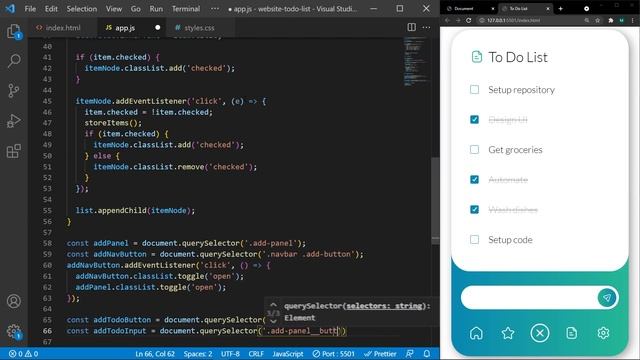
Task: Click the errors and warnings status indicator
Action: (x=23, y=354)
